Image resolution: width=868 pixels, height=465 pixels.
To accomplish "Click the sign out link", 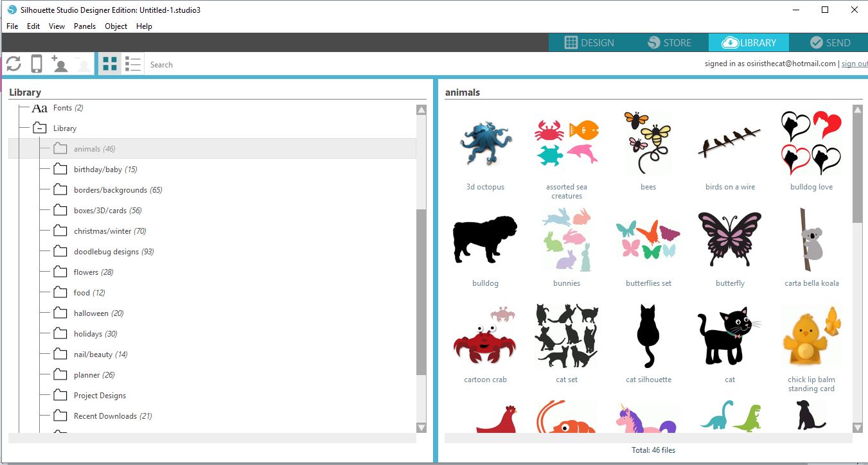I will click(x=855, y=64).
